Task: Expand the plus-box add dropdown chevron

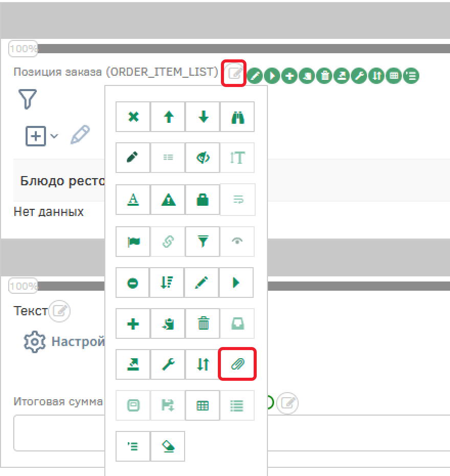Action: coord(54,136)
